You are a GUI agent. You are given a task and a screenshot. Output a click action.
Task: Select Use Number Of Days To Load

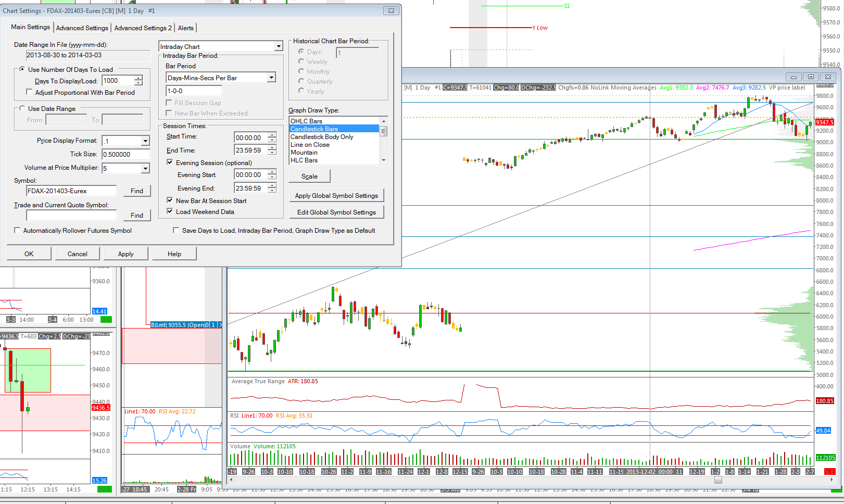click(22, 69)
